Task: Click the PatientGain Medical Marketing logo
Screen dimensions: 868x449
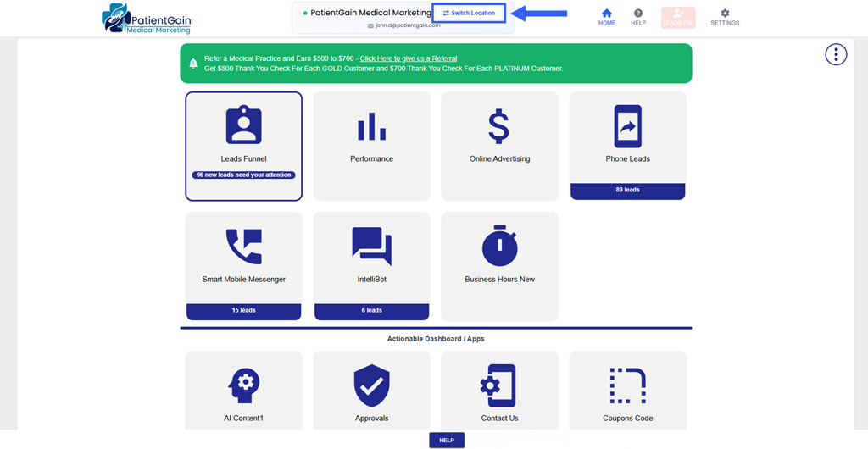Action: (x=146, y=19)
